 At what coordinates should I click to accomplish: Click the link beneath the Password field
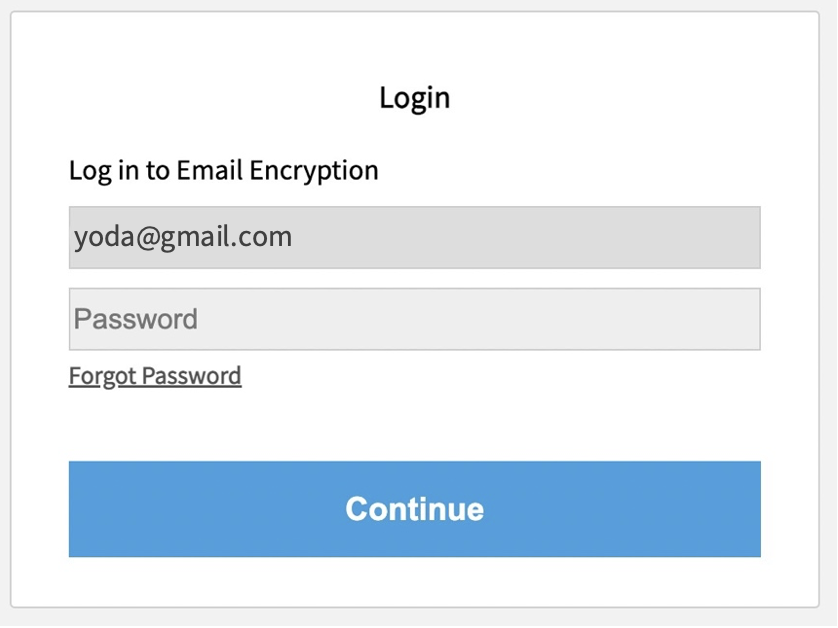[155, 376]
